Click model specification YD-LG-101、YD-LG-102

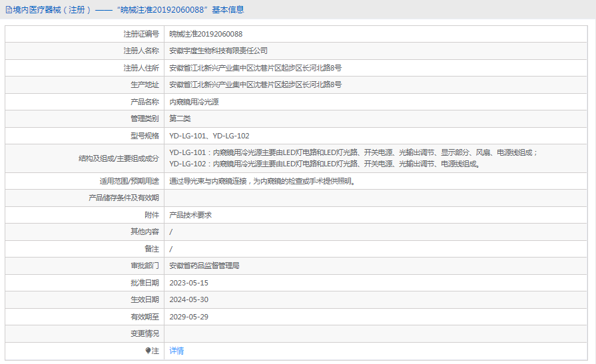coord(209,136)
